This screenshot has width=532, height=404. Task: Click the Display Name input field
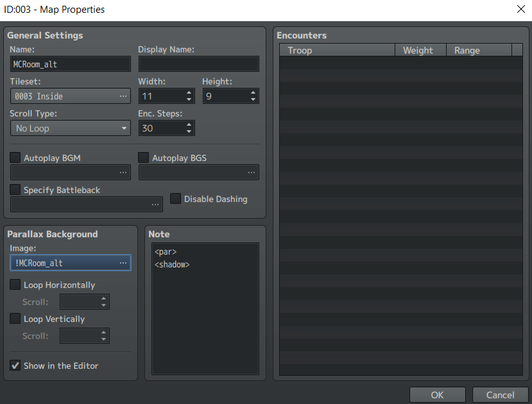199,64
